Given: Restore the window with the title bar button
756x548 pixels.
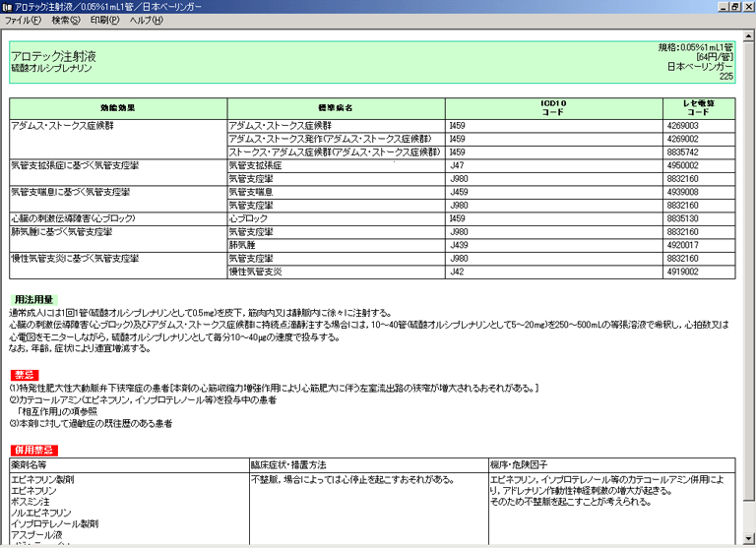Looking at the screenshot, I should click(734, 7).
